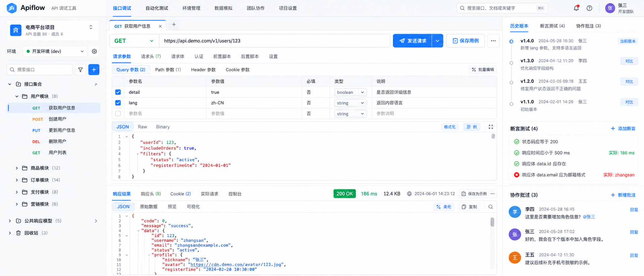Open the string type dropdown for lang
The width and height of the screenshot is (644, 276).
[x=350, y=103]
